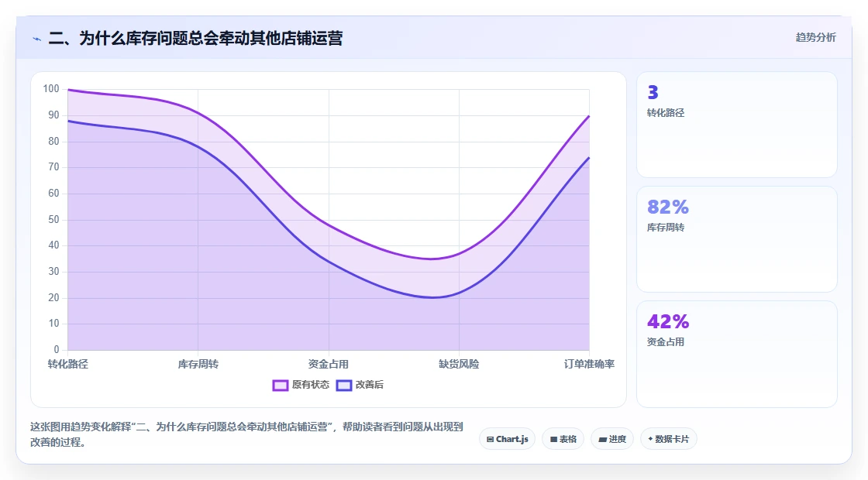Toggle the 原有状态 legend swatch
This screenshot has height=480, width=868.
280,385
